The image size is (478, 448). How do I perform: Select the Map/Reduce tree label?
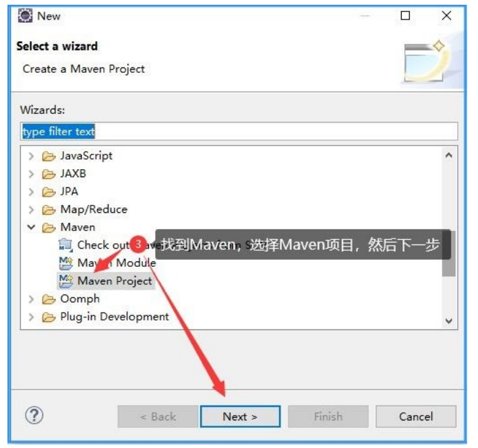(x=94, y=210)
